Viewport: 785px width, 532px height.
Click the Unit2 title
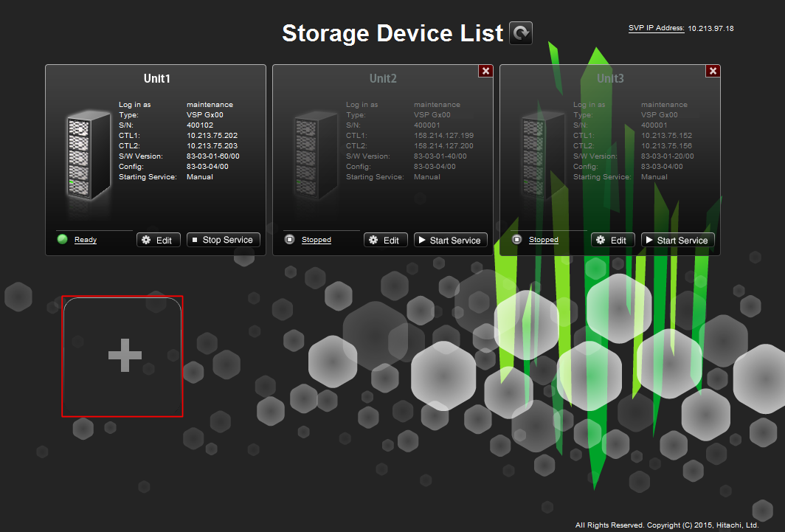tap(383, 78)
